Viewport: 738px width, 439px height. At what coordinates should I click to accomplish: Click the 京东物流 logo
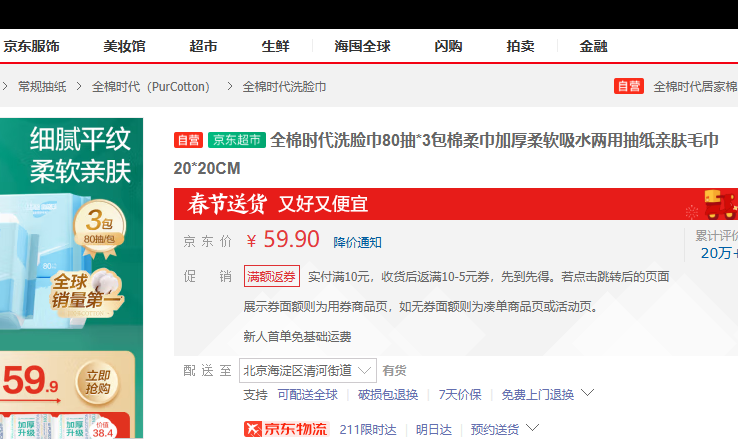pos(286,429)
